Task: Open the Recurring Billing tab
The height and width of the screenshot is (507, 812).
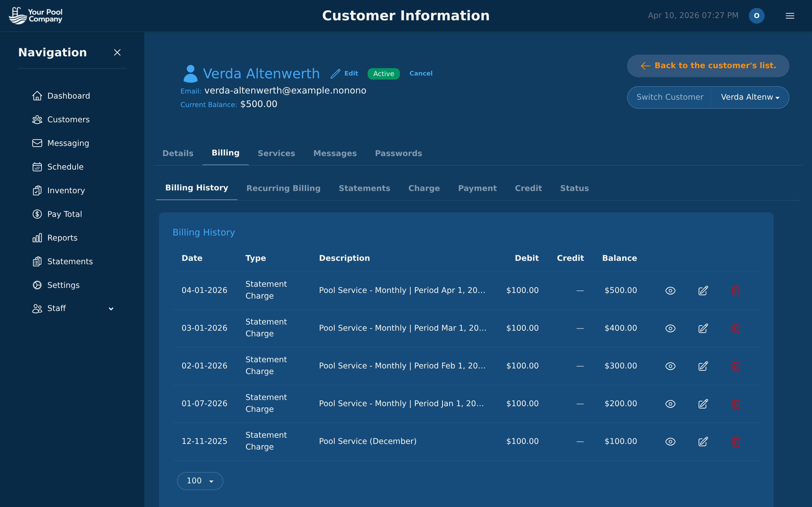Action: [284, 188]
